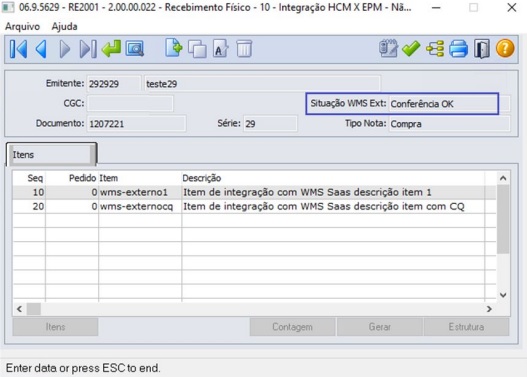
Task: Click the notes clipboard icon
Action: pos(388,49)
